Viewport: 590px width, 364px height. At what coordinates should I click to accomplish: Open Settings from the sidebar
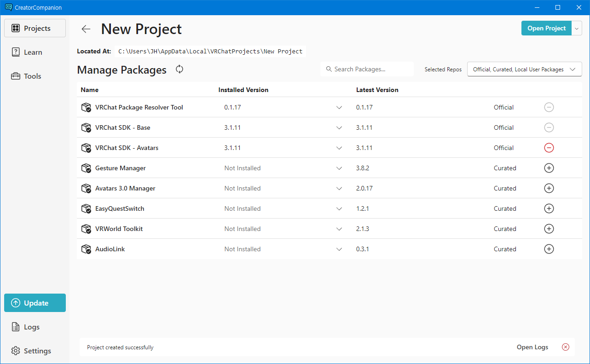coord(35,351)
